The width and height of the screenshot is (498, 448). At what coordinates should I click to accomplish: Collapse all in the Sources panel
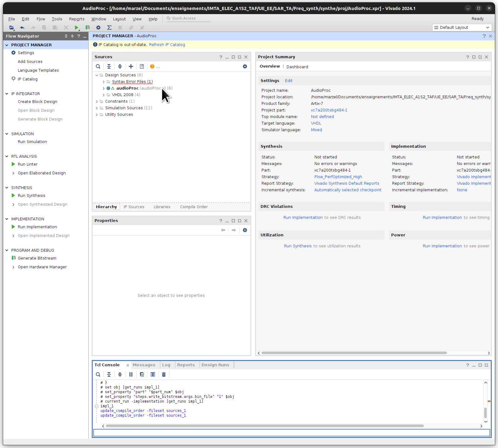tap(109, 66)
